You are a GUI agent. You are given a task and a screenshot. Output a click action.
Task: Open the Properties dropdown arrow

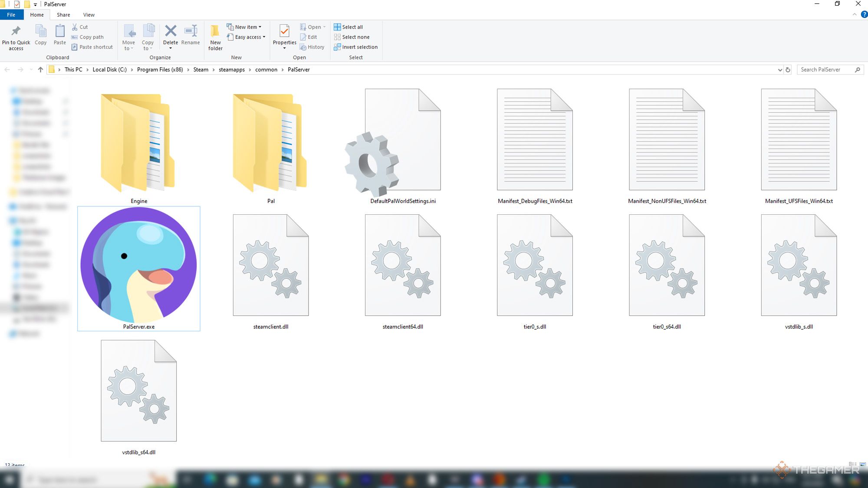(284, 48)
